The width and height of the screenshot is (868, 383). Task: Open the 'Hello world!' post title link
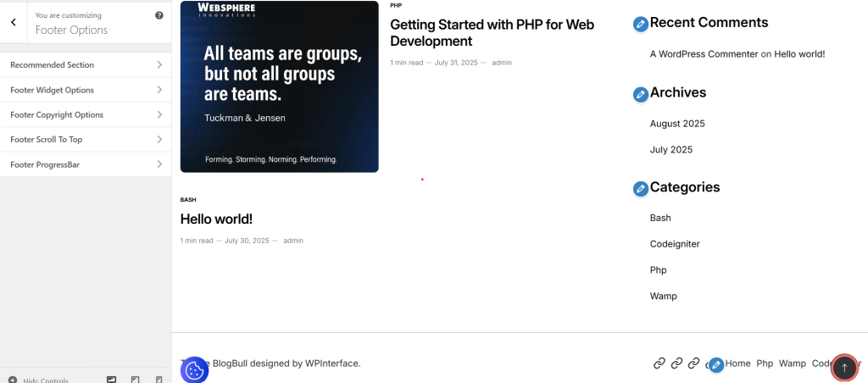pos(216,219)
